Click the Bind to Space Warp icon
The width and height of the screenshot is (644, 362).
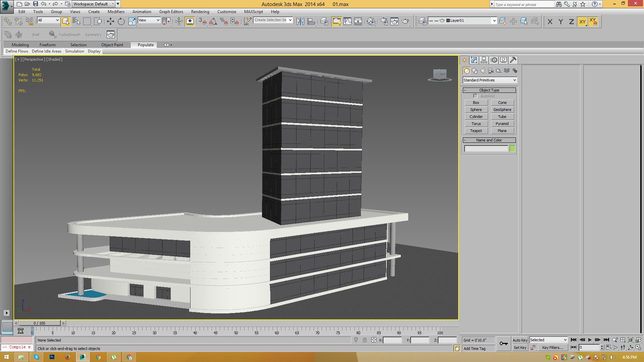(x=30, y=21)
